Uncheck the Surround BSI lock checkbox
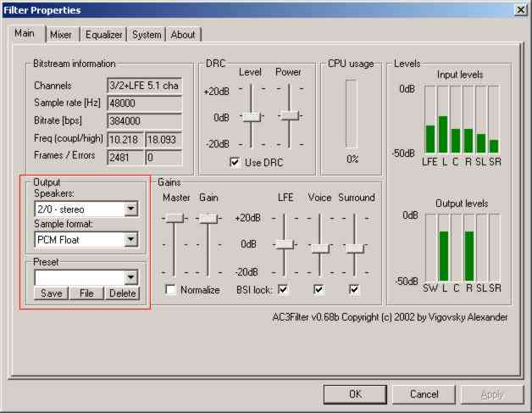This screenshot has height=413, width=532. pyautogui.click(x=355, y=289)
